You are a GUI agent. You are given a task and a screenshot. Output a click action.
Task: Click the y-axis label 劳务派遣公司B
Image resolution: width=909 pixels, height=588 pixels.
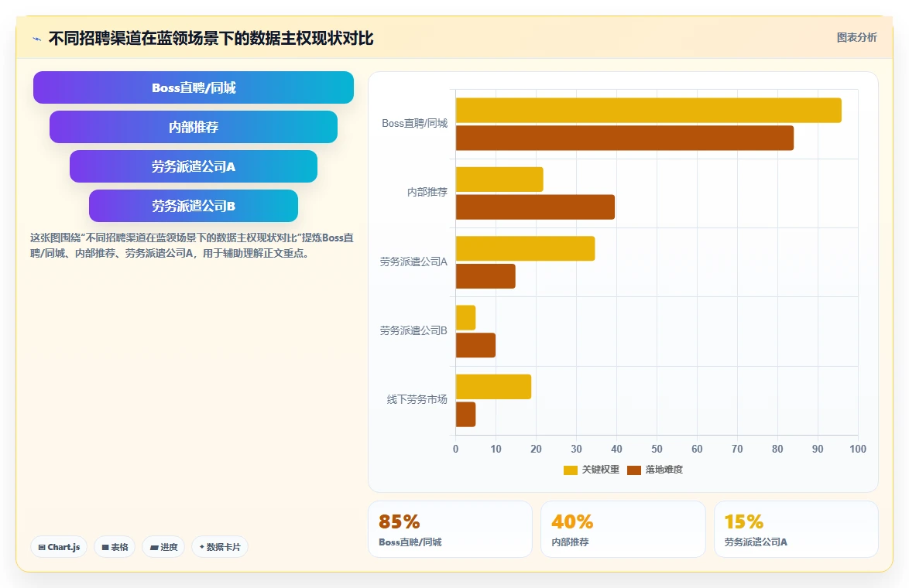click(413, 331)
